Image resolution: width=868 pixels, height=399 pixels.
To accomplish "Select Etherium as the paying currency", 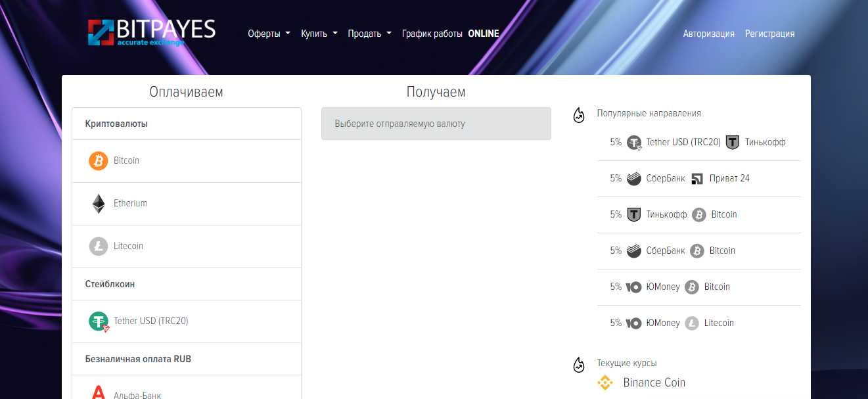I will click(x=187, y=204).
